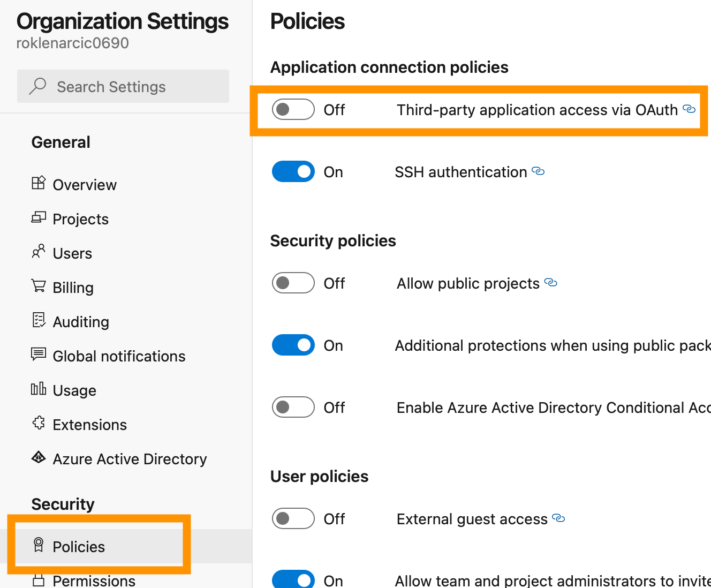
Task: Click the Overview icon in sidebar
Action: pos(39,183)
